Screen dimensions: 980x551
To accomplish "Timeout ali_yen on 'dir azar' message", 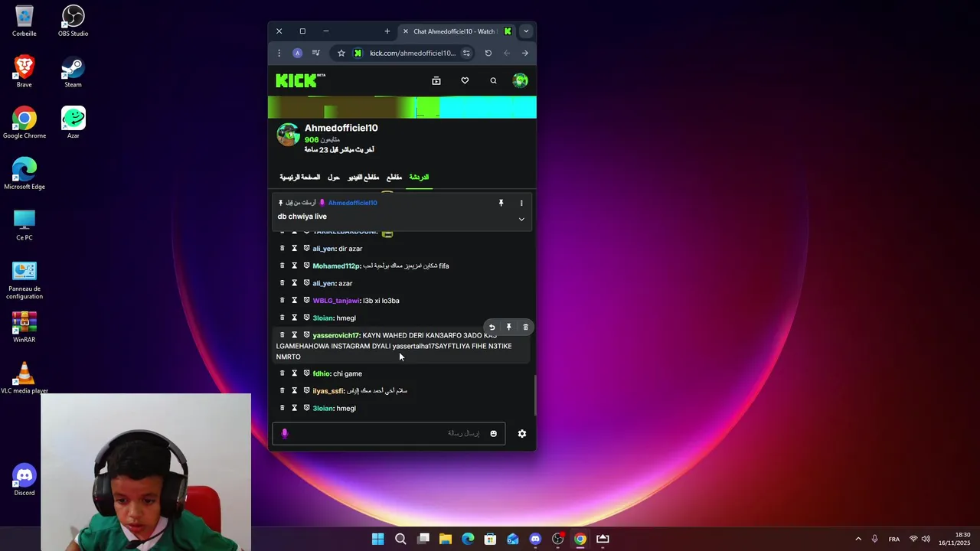I will [294, 249].
